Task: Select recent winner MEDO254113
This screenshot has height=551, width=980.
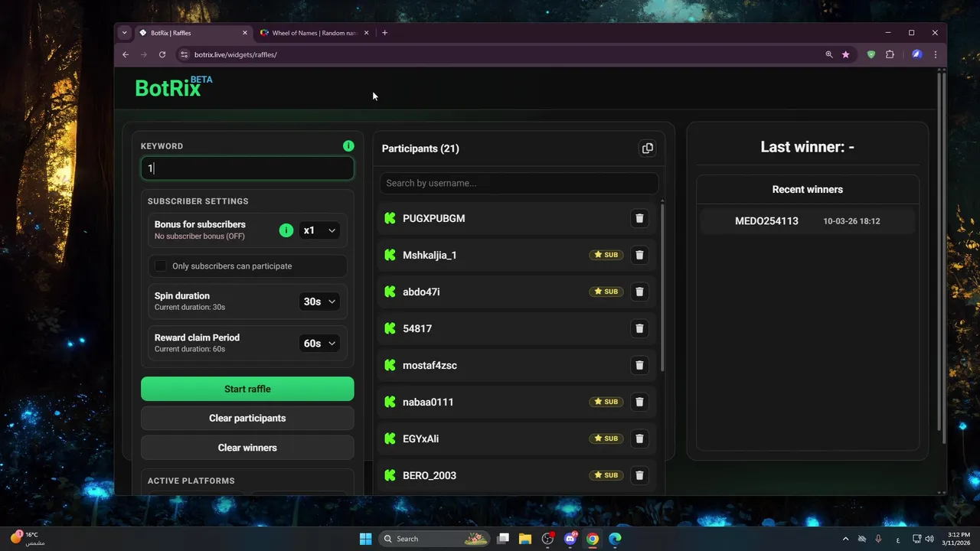Action: [808, 221]
